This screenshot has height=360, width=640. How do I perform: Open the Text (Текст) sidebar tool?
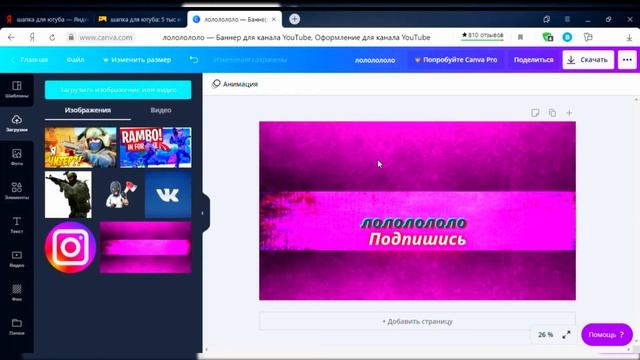17,225
